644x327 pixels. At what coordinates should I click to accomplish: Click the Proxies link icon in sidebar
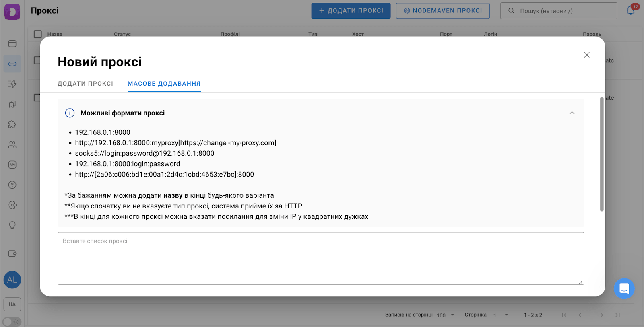[12, 64]
